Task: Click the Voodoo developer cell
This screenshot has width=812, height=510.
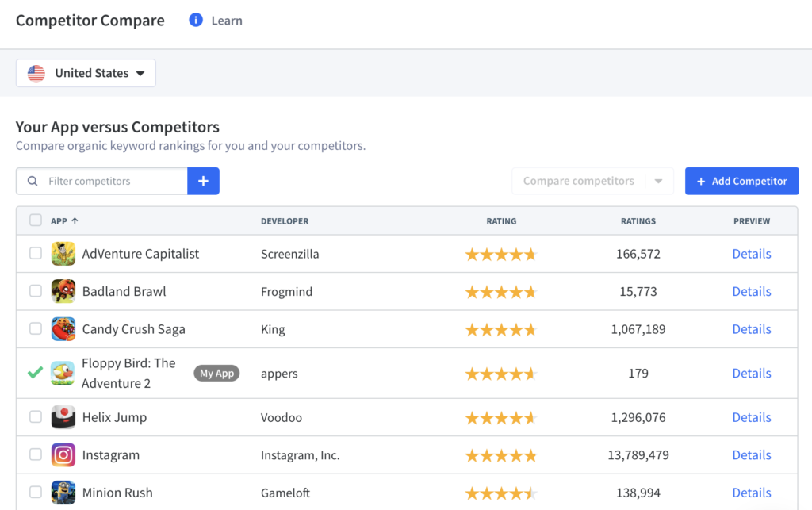Action: pyautogui.click(x=282, y=417)
